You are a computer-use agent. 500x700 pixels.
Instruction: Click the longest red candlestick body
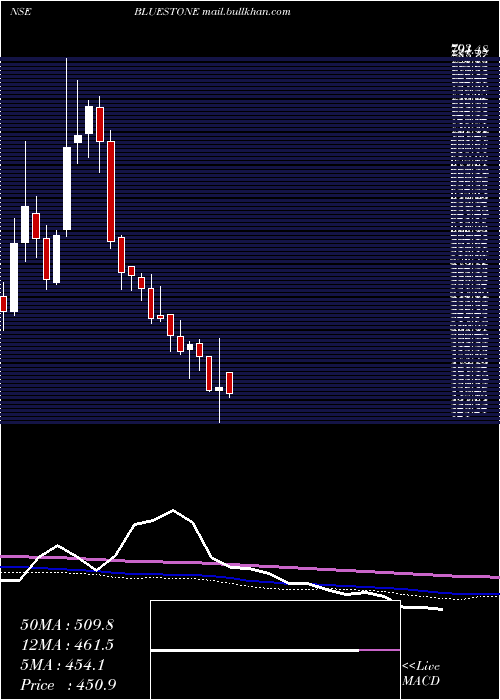(x=111, y=191)
